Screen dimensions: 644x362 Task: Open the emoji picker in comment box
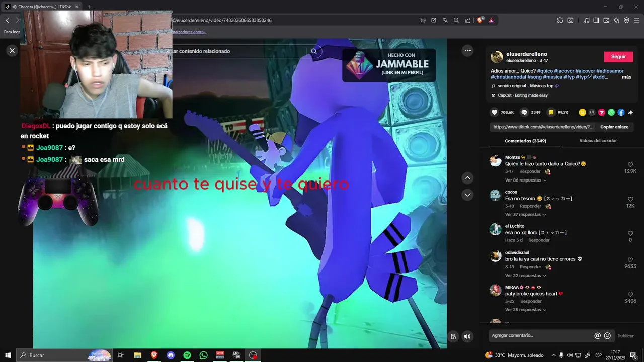point(607,336)
